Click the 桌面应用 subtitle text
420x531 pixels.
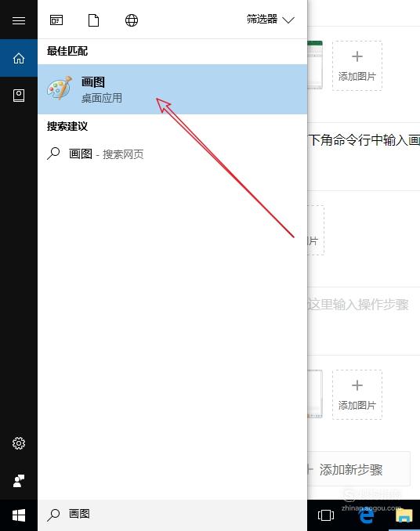click(x=102, y=98)
